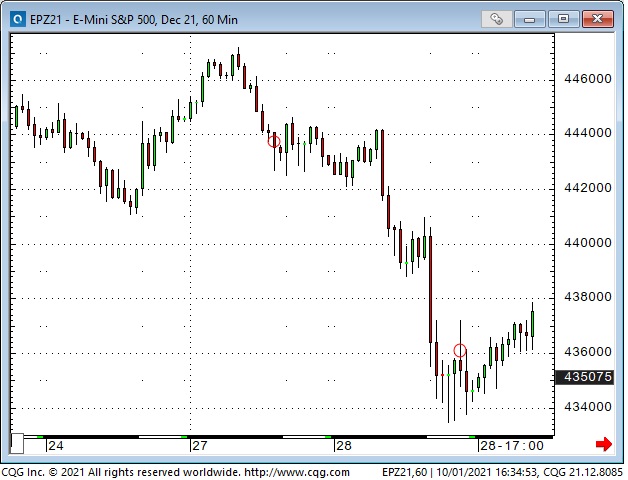628x480 pixels.
Task: Click the scrollbar thumb at bottom-left
Action: 17,444
